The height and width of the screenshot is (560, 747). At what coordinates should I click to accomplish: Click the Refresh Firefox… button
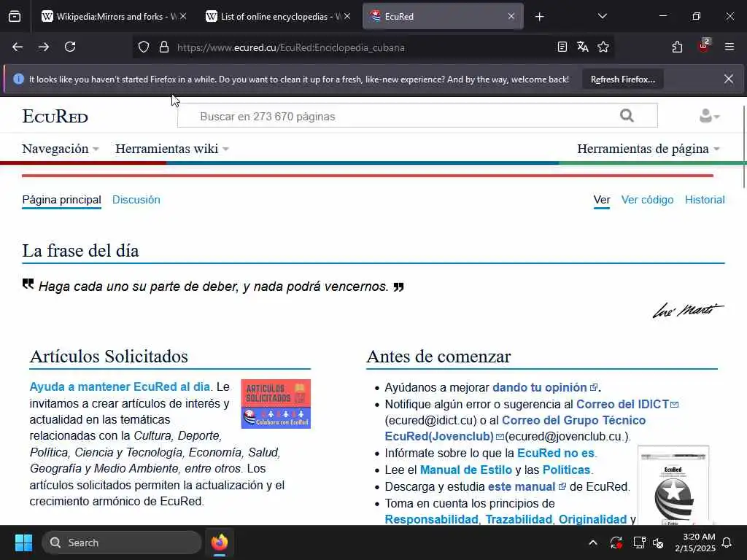(x=623, y=79)
